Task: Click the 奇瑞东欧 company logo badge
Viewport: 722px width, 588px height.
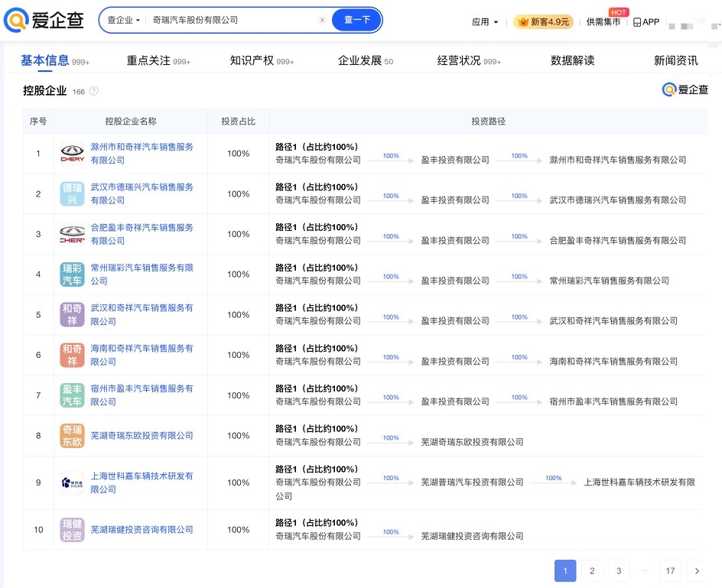Action: [x=73, y=436]
